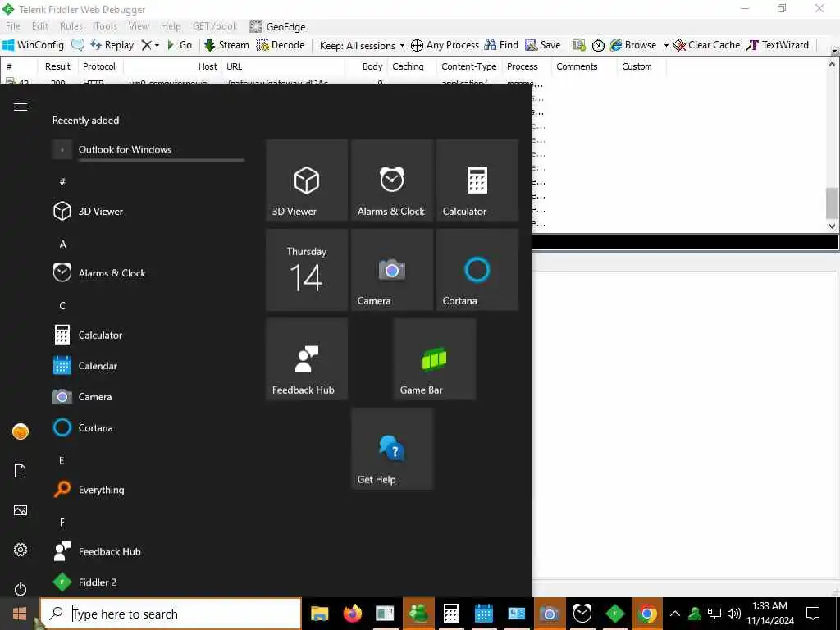The width and height of the screenshot is (840, 630).
Task: Click Browse in Fiddler toolbar
Action: click(x=634, y=45)
